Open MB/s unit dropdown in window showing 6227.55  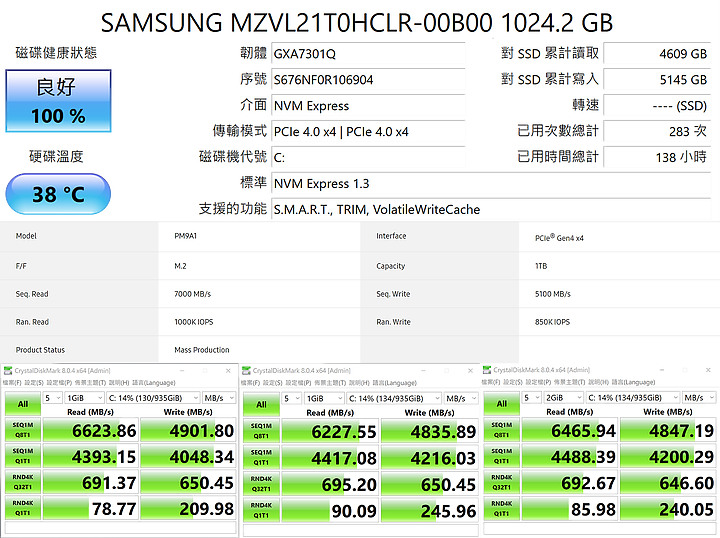pos(461,398)
